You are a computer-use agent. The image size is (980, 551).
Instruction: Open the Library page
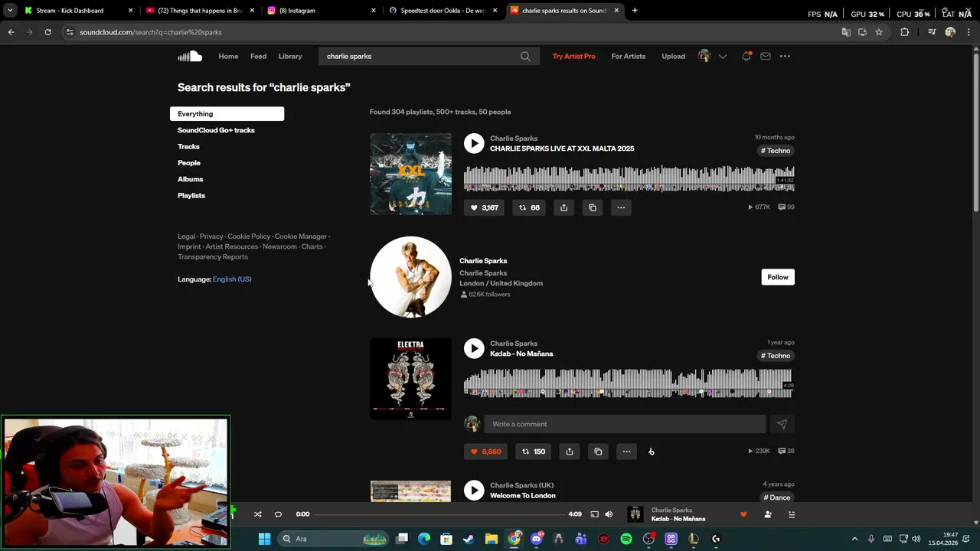click(x=290, y=56)
